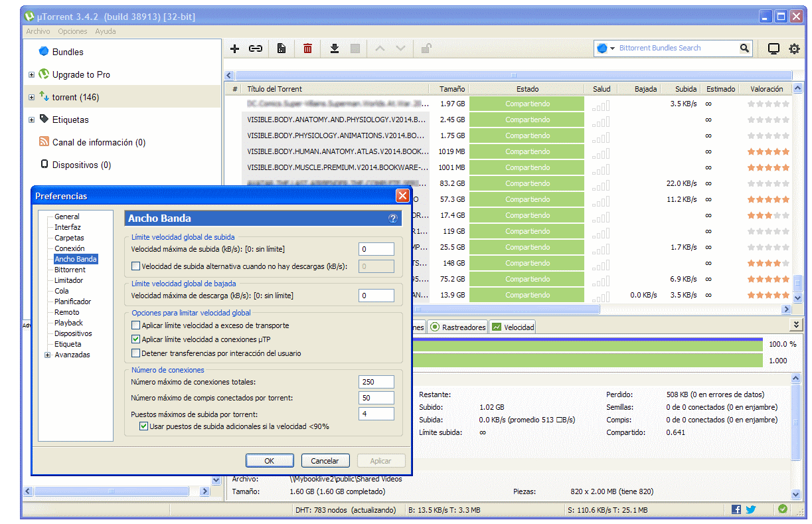Remove torrent with red trash icon
This screenshot has height=524, width=812.
[307, 48]
